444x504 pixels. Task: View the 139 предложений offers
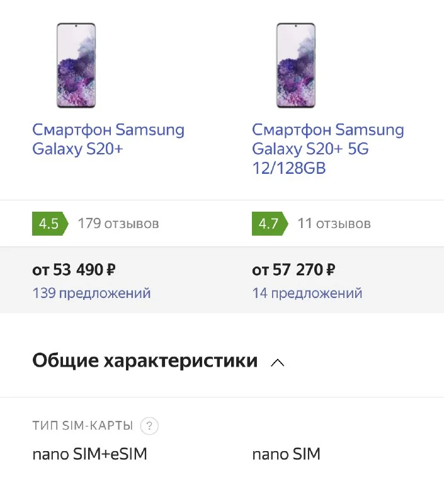point(91,293)
